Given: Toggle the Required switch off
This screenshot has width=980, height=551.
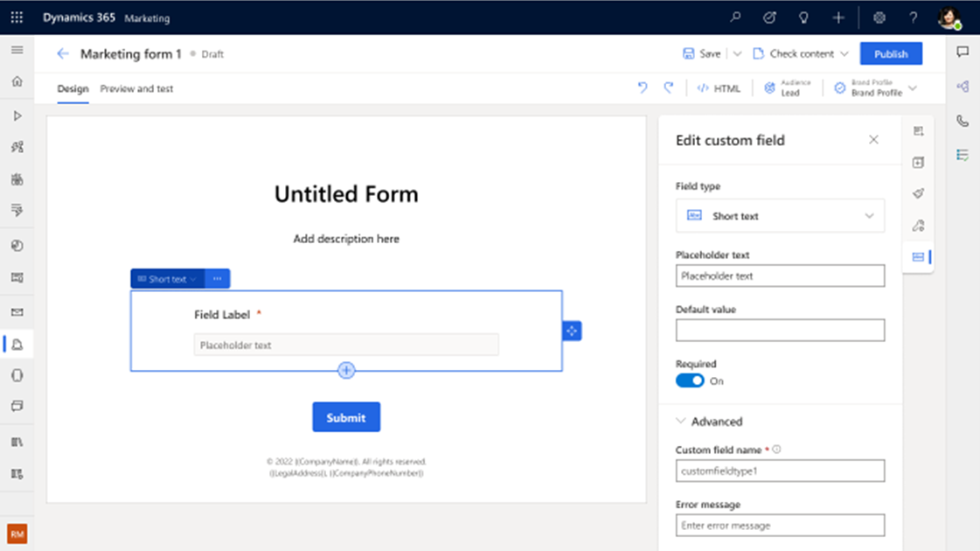Looking at the screenshot, I should click(x=690, y=380).
